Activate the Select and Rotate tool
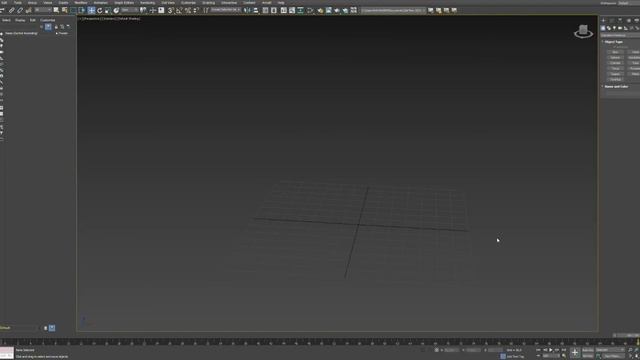Image resolution: width=640 pixels, height=360 pixels. click(100, 10)
